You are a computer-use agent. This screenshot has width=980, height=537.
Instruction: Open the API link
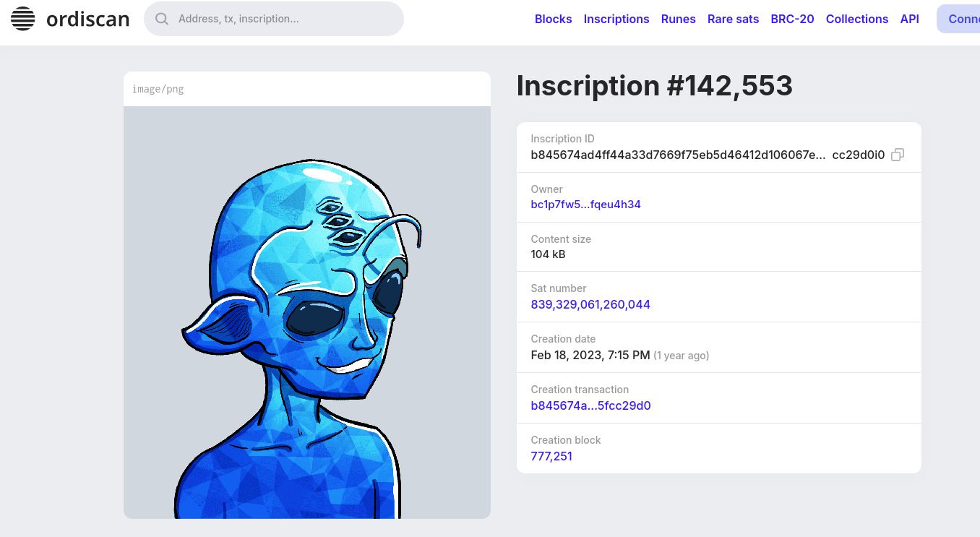[909, 19]
